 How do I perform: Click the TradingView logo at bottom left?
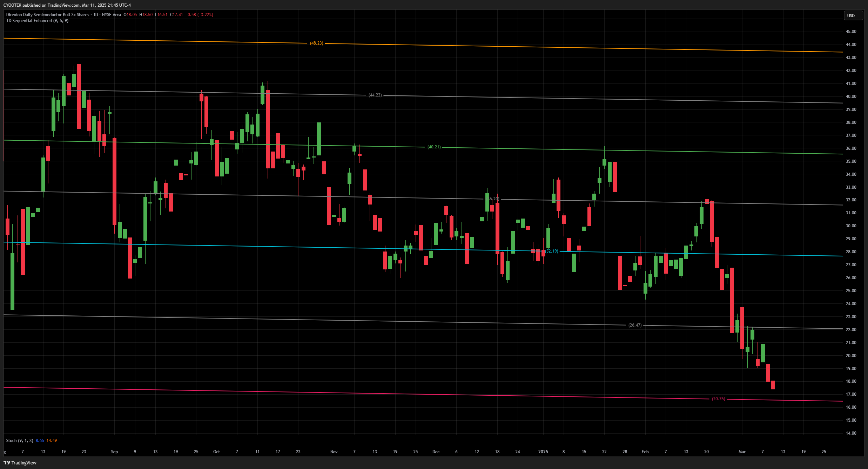tap(20, 463)
